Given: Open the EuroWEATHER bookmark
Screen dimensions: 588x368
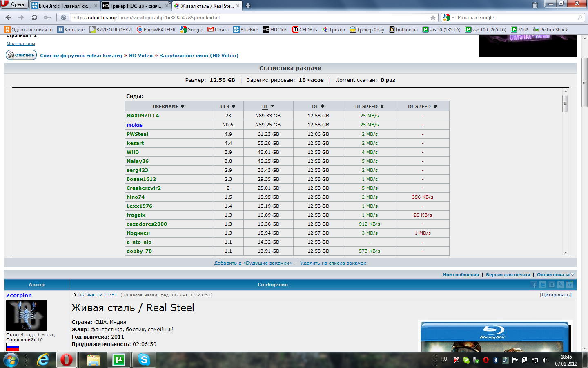Looking at the screenshot, I should [156, 29].
